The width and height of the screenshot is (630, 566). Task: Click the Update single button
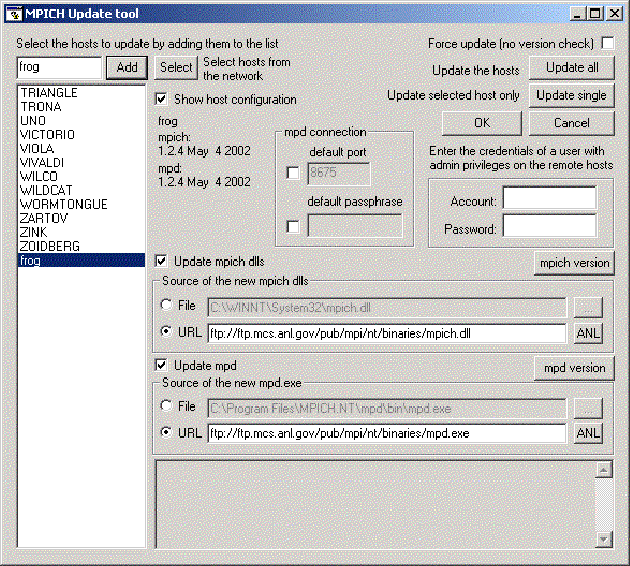pos(572,96)
